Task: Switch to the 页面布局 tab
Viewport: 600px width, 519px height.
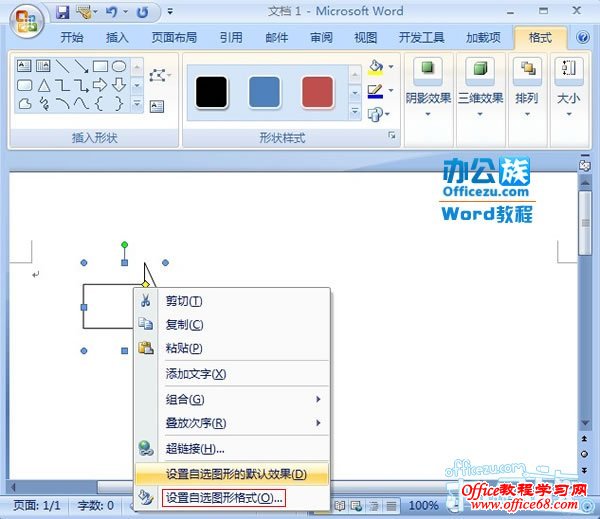Action: 174,38
